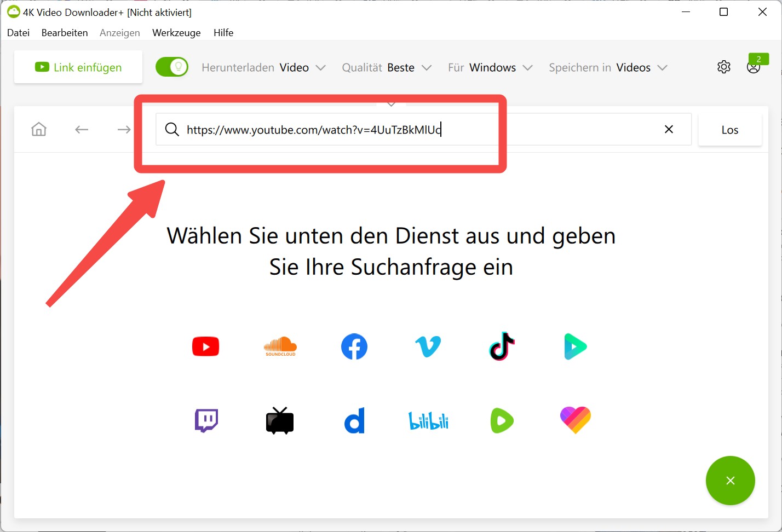Choose the Likee heart icon

point(576,420)
